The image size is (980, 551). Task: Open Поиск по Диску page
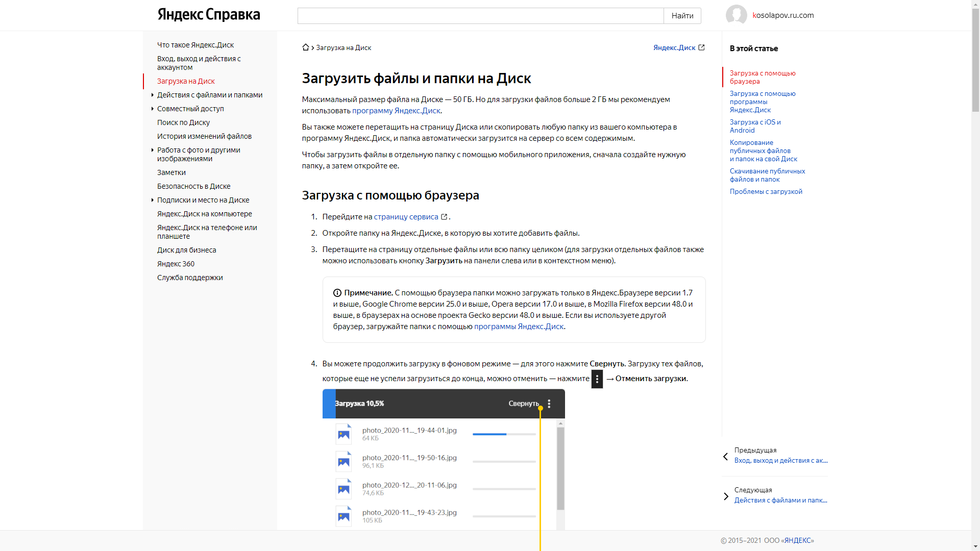[x=183, y=122]
